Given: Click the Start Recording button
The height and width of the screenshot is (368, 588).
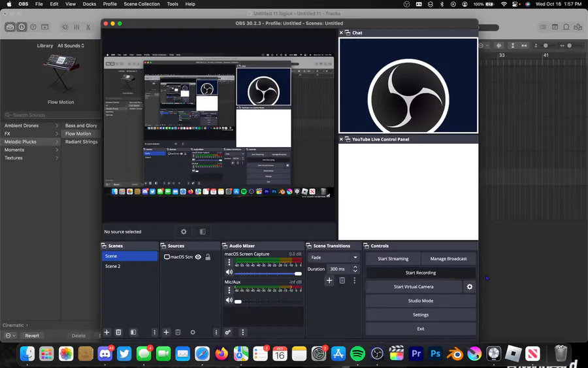Looking at the screenshot, I should (420, 273).
